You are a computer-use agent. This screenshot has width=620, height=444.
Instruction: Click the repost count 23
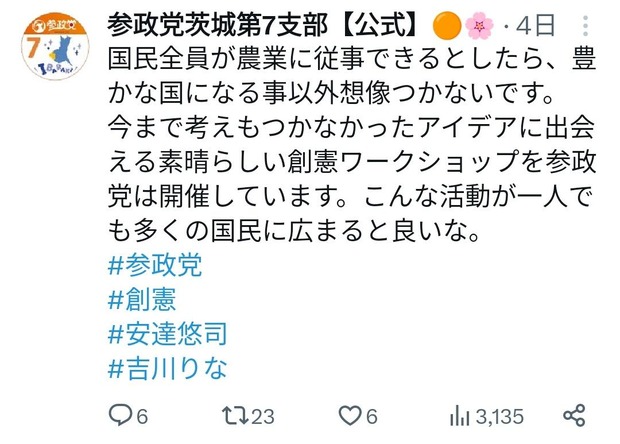[263, 417]
